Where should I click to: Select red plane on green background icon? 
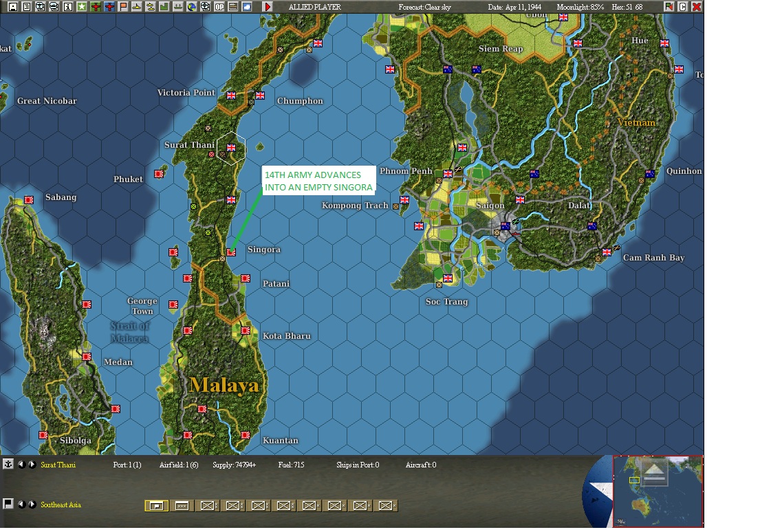pos(95,6)
